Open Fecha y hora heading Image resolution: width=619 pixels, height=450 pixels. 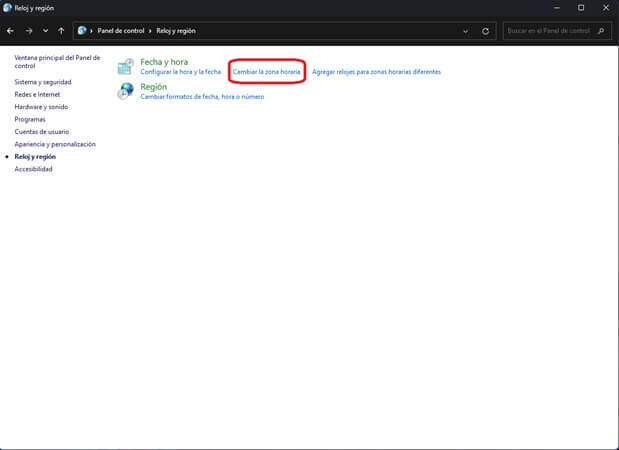point(164,62)
